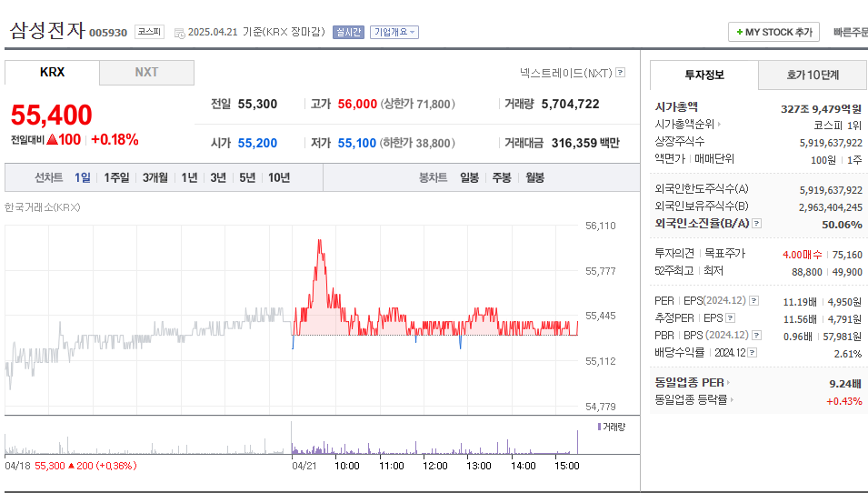This screenshot has height=493, width=868.
Task: Click the +0.18% change rate
Action: (115, 139)
